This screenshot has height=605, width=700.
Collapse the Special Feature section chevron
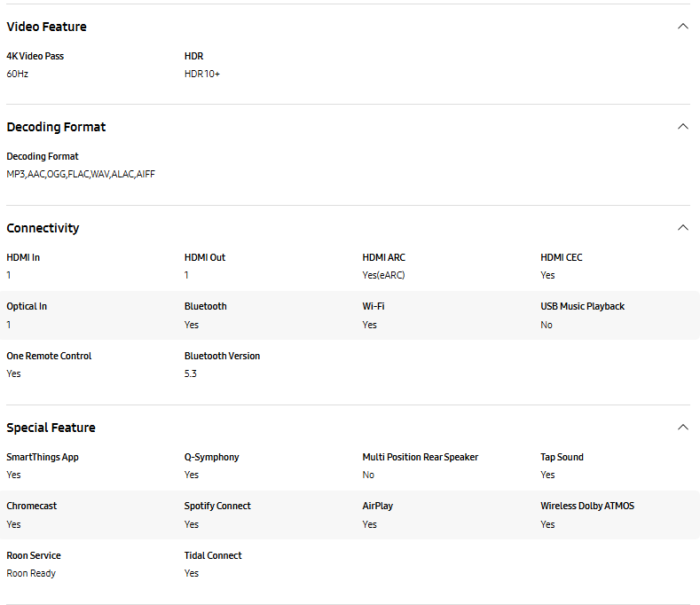pos(682,428)
